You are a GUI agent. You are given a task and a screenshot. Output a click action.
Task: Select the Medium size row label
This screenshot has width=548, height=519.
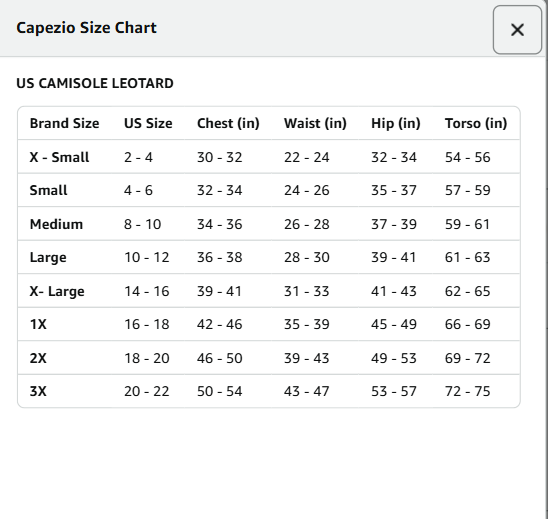tap(56, 224)
